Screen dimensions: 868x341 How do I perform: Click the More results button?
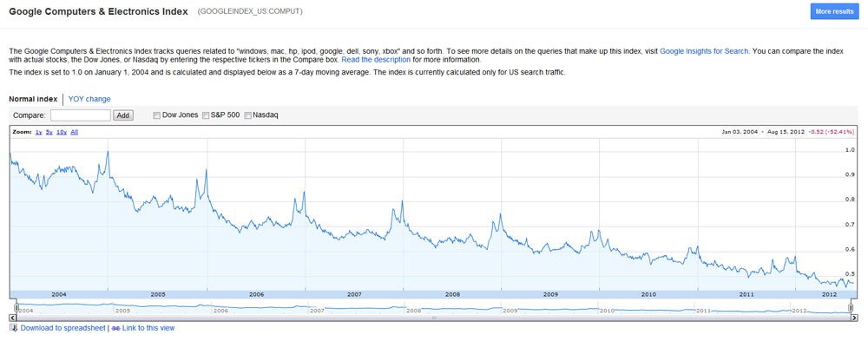pyautogui.click(x=834, y=11)
